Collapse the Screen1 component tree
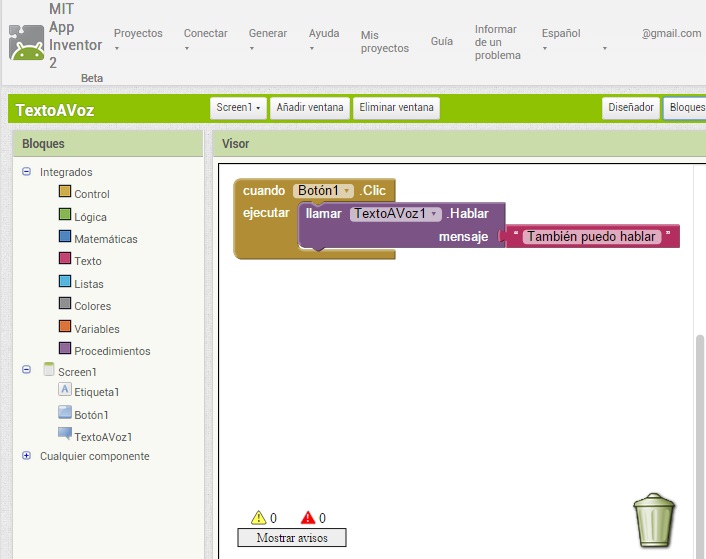This screenshot has width=706, height=559. [27, 370]
